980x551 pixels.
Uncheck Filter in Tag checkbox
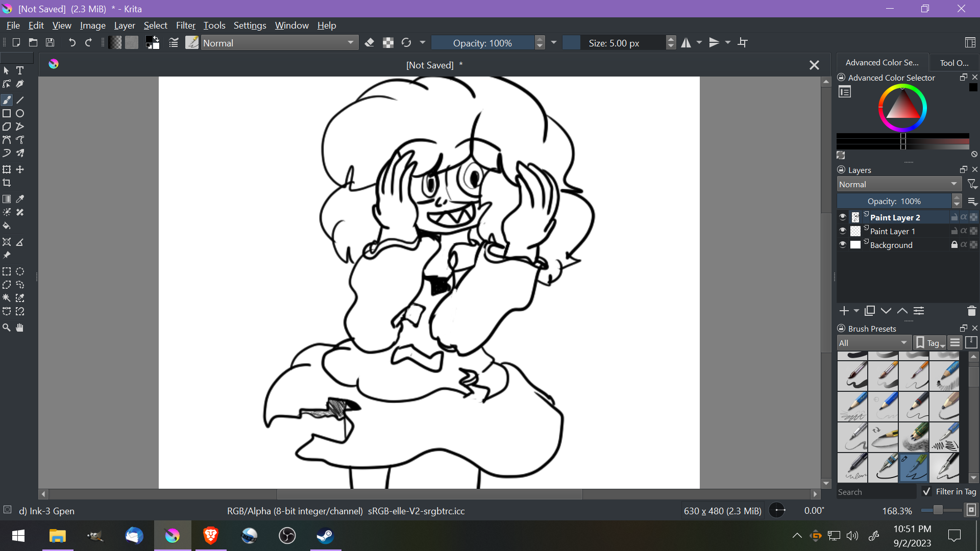point(927,491)
